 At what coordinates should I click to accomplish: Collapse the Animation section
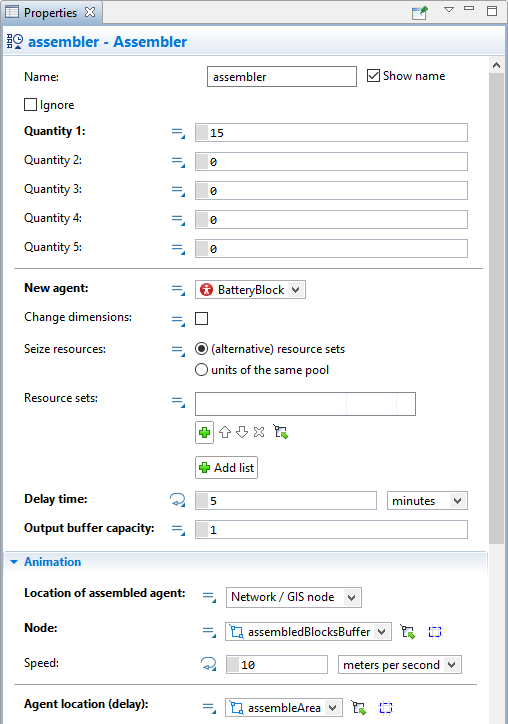click(x=14, y=562)
